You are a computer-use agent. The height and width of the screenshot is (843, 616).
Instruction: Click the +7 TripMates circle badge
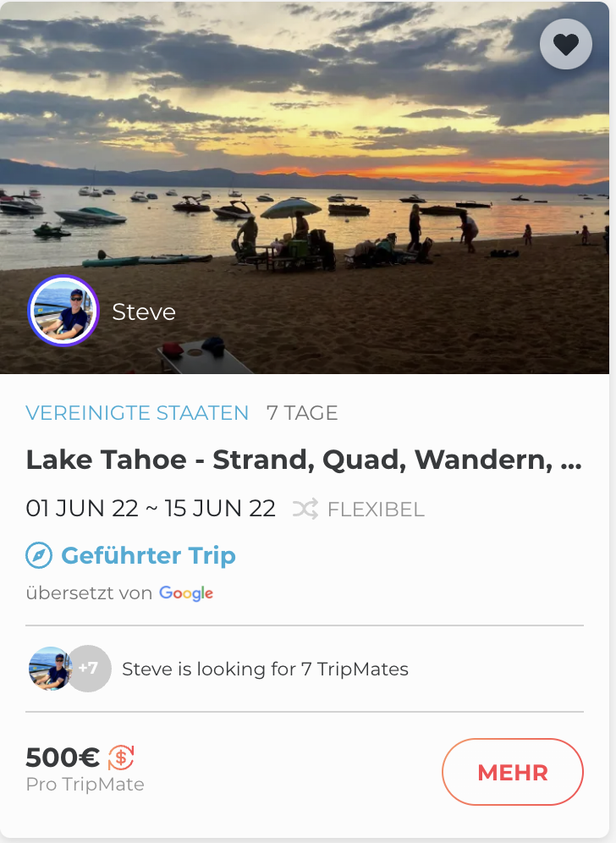pyautogui.click(x=90, y=669)
